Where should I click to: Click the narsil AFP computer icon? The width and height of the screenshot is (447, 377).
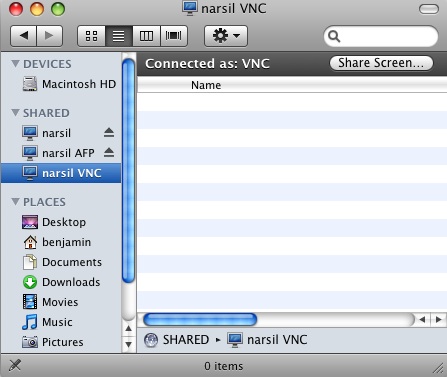tap(30, 153)
